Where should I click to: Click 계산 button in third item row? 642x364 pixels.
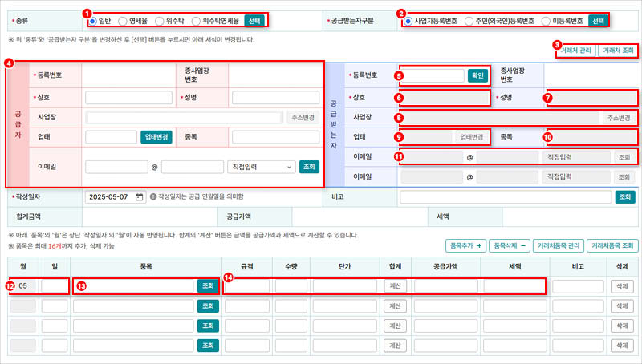coord(395,326)
